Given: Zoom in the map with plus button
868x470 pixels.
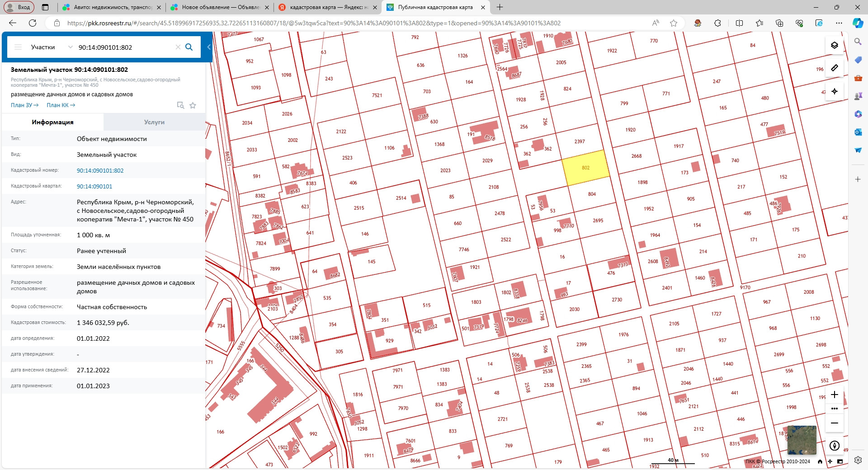Looking at the screenshot, I should tap(834, 395).
